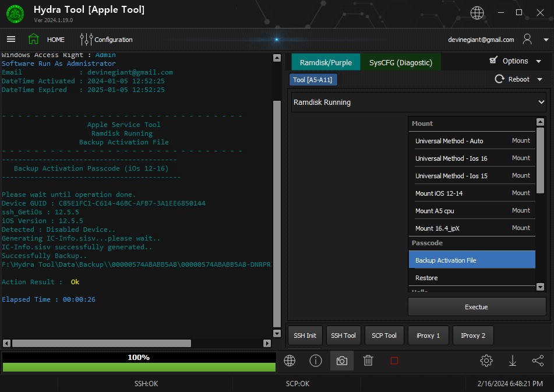Click the SCP Tool button

[x=384, y=336]
